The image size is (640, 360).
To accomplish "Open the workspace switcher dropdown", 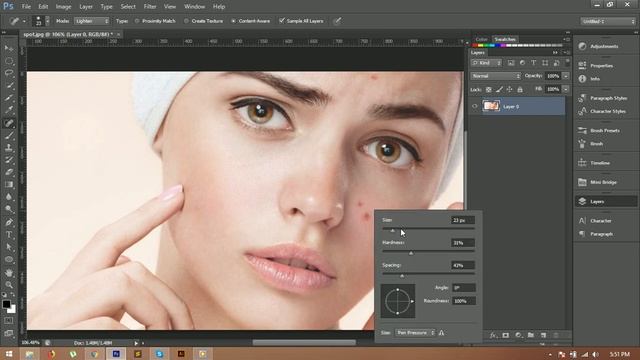I will click(608, 21).
